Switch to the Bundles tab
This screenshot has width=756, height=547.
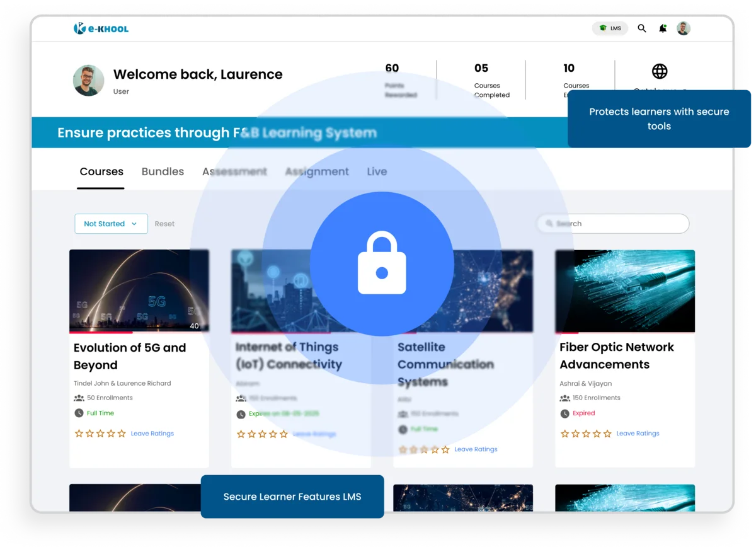point(163,171)
